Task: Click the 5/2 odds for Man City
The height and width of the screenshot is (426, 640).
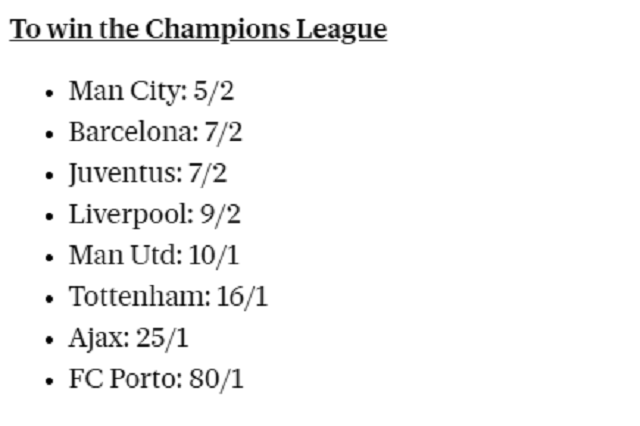Action: [213, 91]
